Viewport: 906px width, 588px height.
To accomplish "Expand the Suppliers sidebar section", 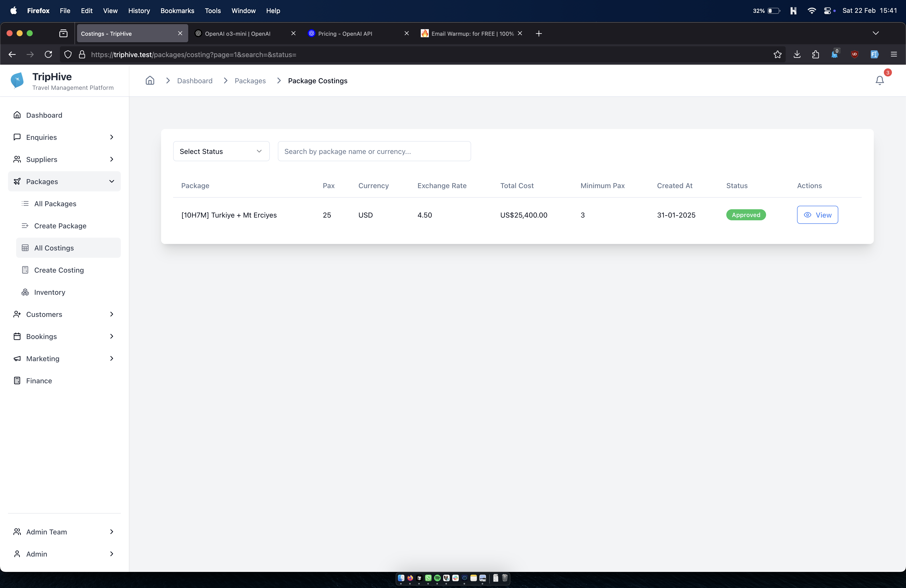I will click(111, 159).
